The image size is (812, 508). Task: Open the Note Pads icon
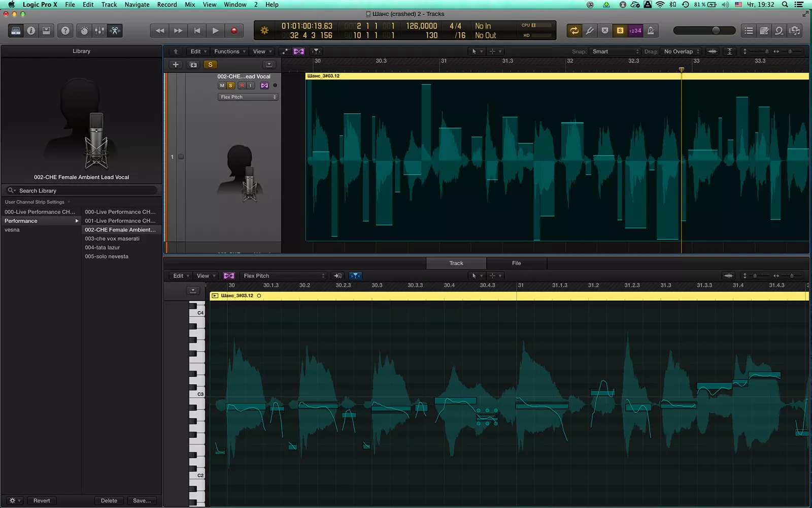coord(764,30)
